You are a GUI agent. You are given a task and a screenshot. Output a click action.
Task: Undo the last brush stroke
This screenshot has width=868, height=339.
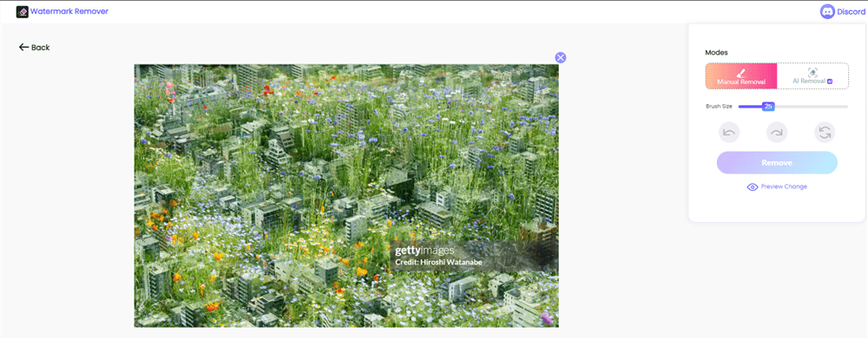point(729,133)
